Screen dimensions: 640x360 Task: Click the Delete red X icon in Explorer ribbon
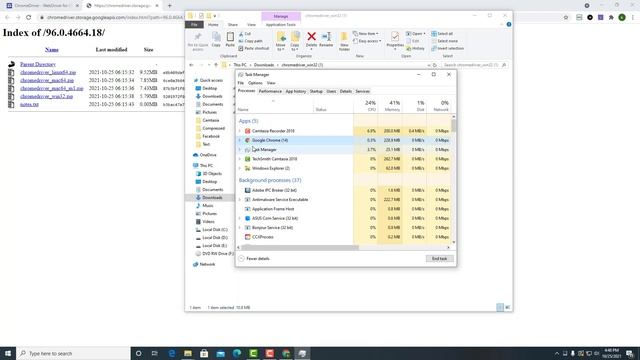click(311, 37)
